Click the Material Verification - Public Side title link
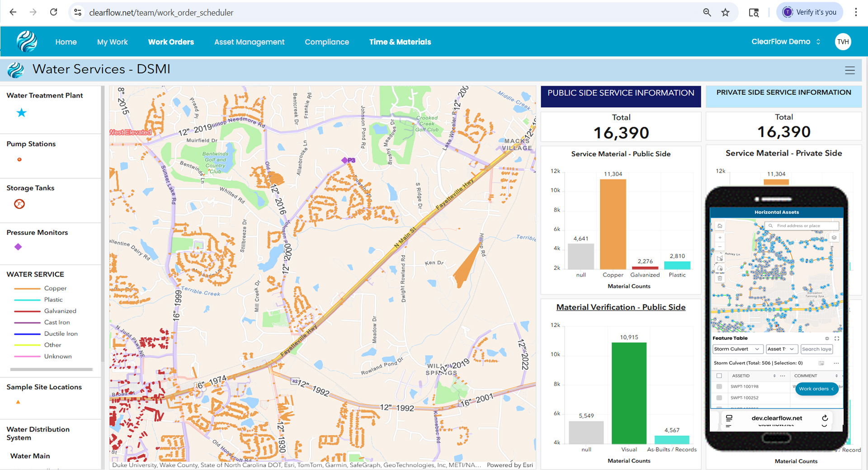 [x=621, y=307]
